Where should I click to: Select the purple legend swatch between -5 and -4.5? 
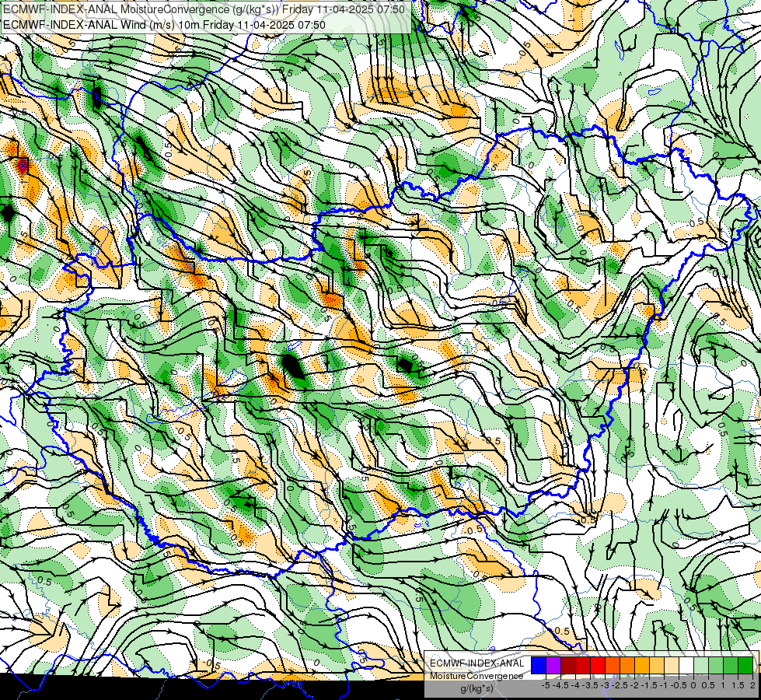(553, 665)
